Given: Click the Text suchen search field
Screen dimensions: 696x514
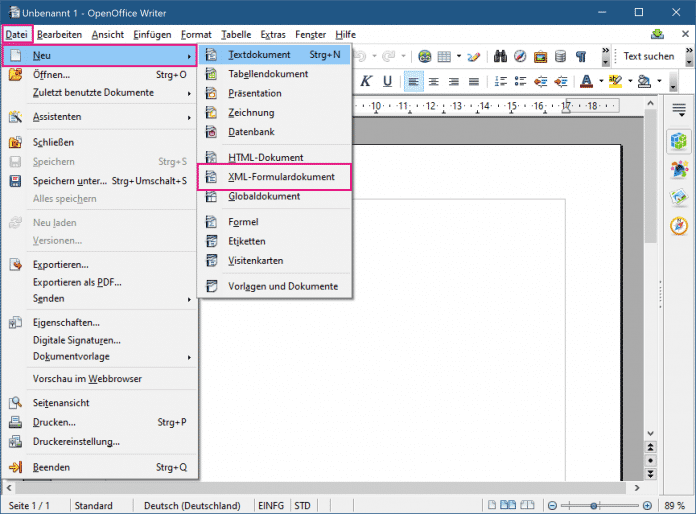Looking at the screenshot, I should point(648,56).
